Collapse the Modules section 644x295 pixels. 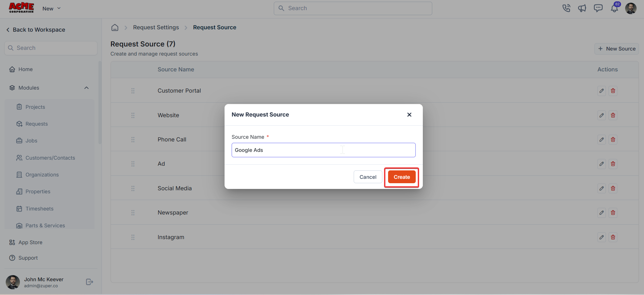click(86, 88)
